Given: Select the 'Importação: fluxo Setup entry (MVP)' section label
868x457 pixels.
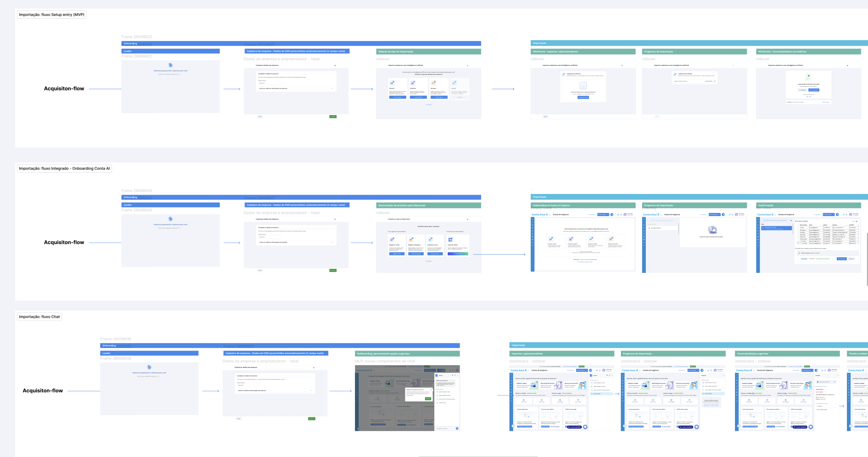Looking at the screenshot, I should coord(52,15).
